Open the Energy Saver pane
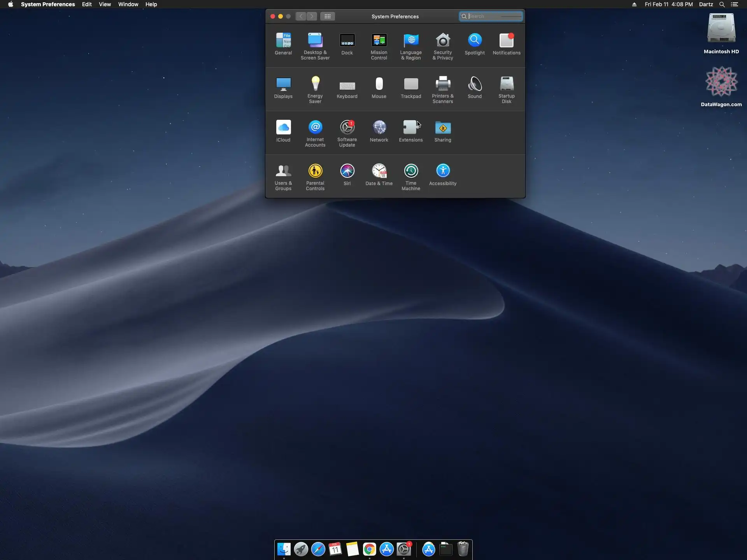Image resolution: width=747 pixels, height=560 pixels. tap(315, 84)
